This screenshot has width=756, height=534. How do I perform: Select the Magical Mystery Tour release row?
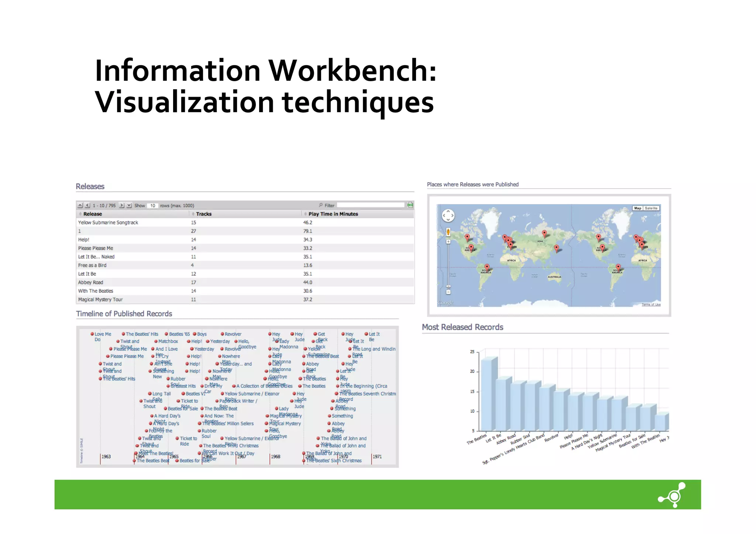pos(245,299)
